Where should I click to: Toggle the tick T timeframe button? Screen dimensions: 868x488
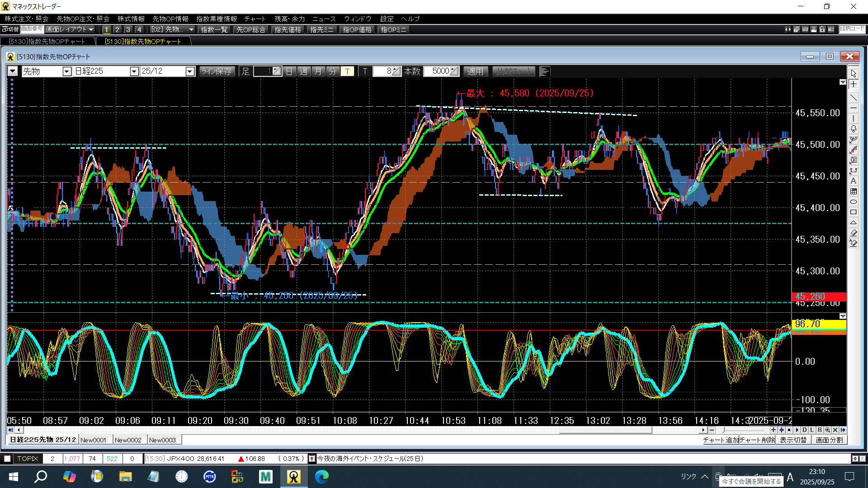click(x=347, y=71)
